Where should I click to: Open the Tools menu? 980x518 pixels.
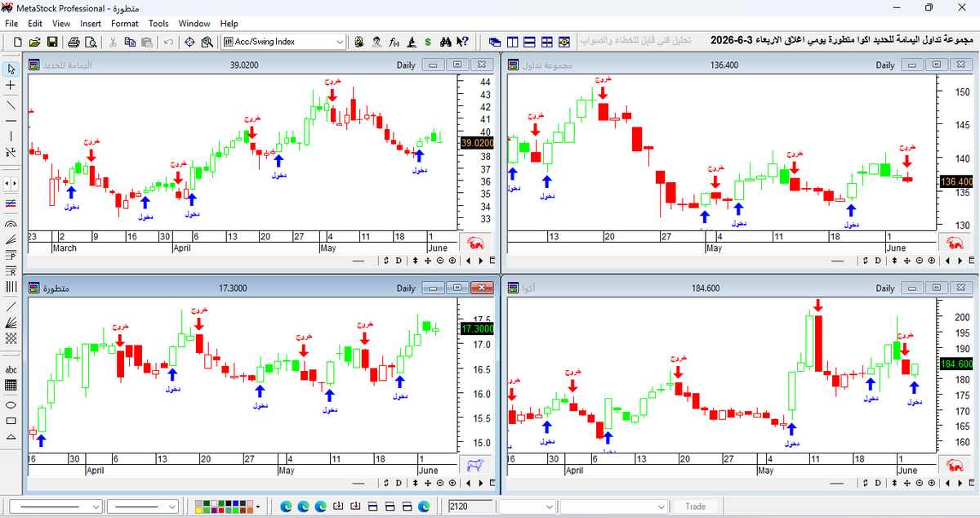[158, 24]
